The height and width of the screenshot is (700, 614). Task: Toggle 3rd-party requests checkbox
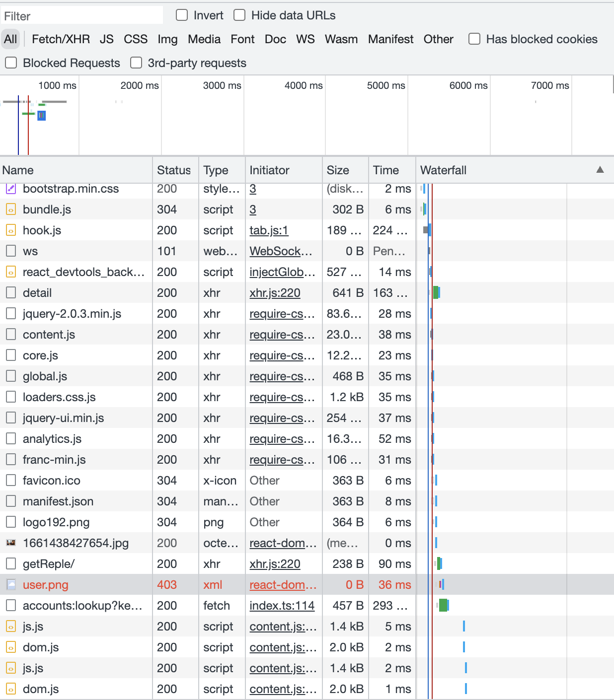(x=136, y=63)
